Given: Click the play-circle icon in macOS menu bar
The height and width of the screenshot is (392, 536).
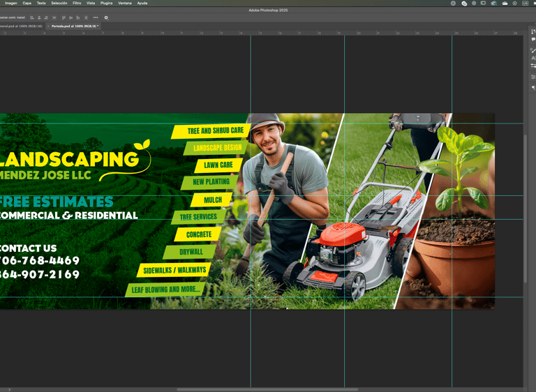Looking at the screenshot, I should pyautogui.click(x=514, y=3).
